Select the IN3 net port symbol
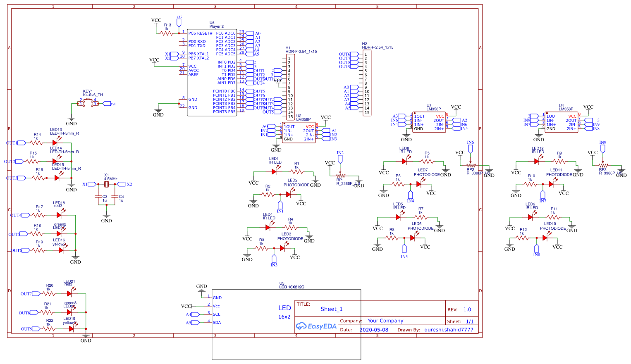 click(x=274, y=259)
